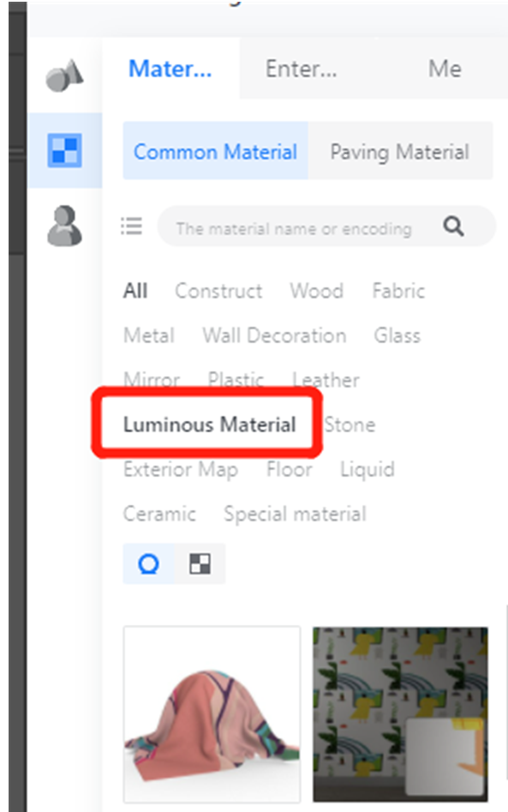Focus the material name search field
Image resolution: width=508 pixels, height=812 pixels.
coord(294,228)
